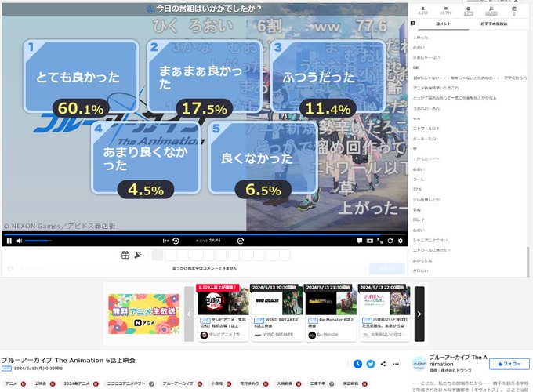Share the broadcast on Twitter
The height and width of the screenshot is (392, 533).
(371, 364)
